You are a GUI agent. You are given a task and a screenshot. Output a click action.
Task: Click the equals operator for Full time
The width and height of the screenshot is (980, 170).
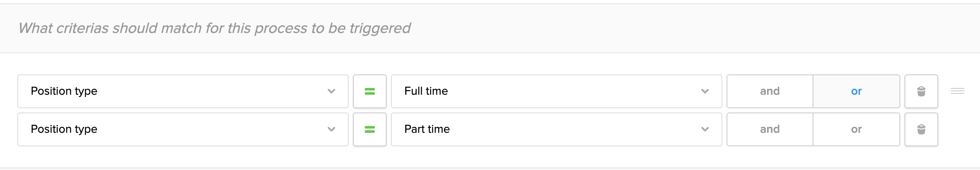click(370, 91)
